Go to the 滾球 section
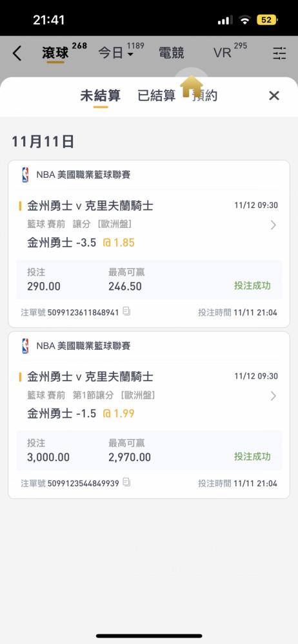298x644 pixels. pyautogui.click(x=55, y=53)
